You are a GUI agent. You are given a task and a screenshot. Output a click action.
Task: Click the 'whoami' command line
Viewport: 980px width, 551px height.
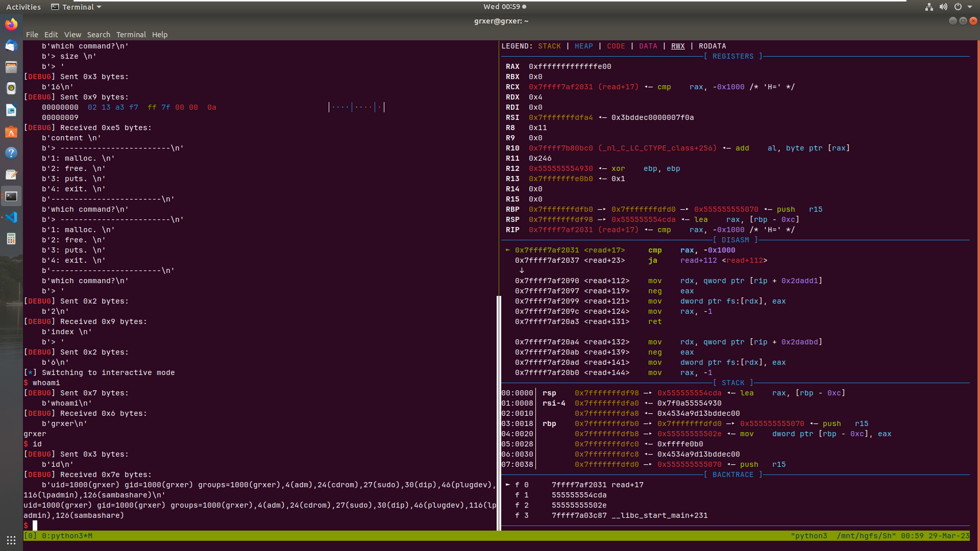pyautogui.click(x=42, y=383)
